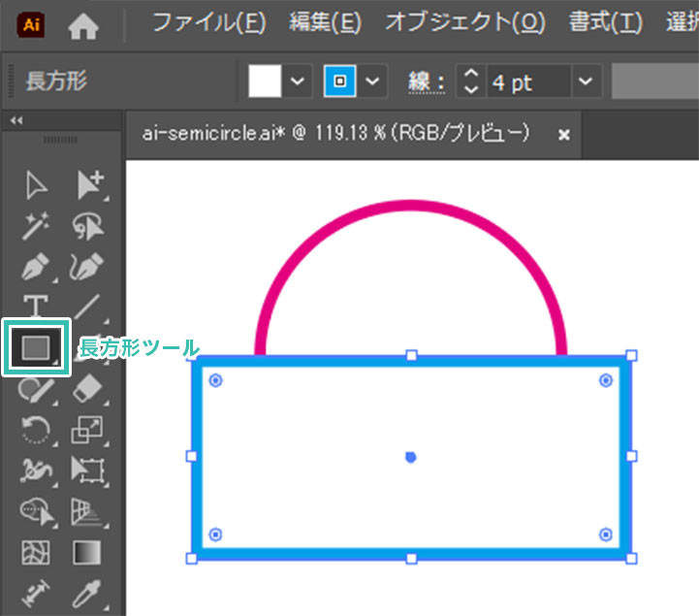Close the ai-semicircle.ai document tab
Viewport: 699px width, 616px height.
[564, 135]
